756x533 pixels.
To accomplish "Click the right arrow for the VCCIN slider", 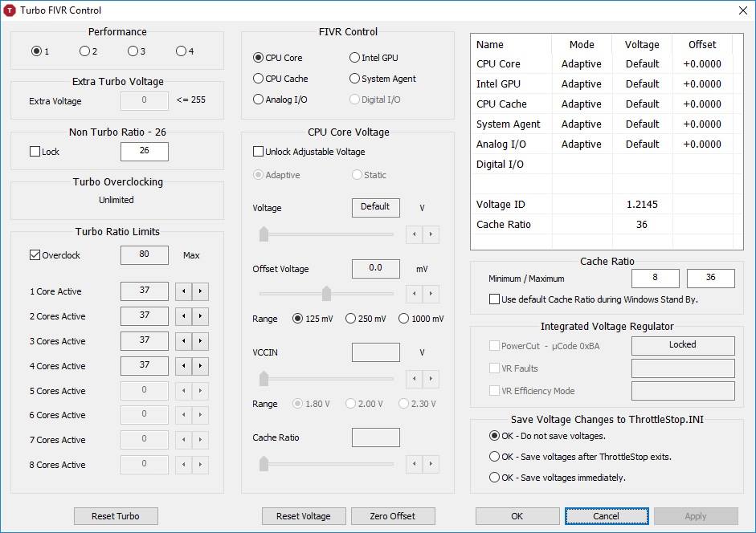I will point(431,379).
